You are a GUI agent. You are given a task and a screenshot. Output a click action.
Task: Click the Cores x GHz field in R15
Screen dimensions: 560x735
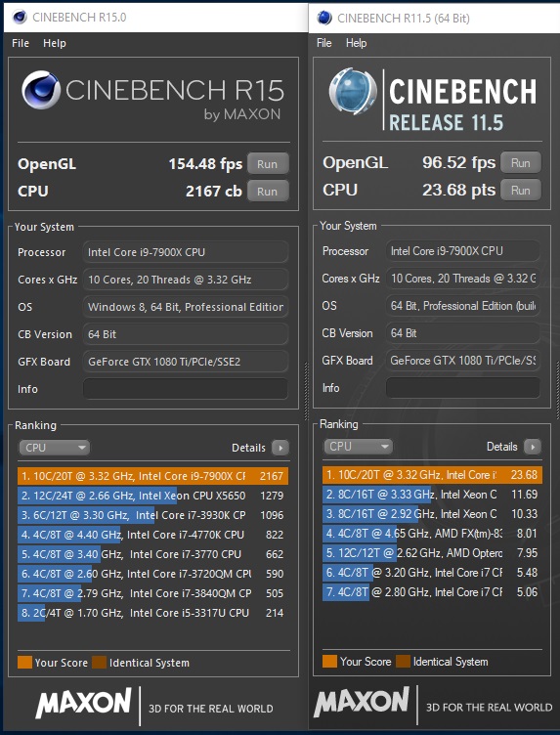point(186,280)
